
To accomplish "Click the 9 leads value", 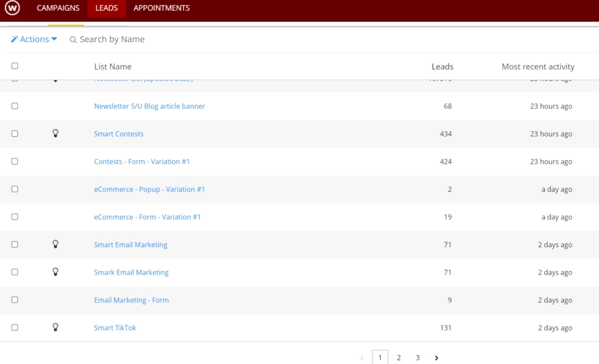I will click(x=450, y=300).
